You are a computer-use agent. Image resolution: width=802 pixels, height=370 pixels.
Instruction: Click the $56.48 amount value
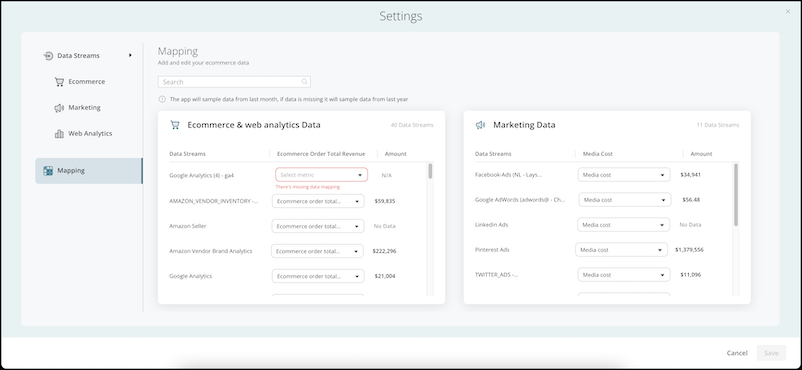691,200
